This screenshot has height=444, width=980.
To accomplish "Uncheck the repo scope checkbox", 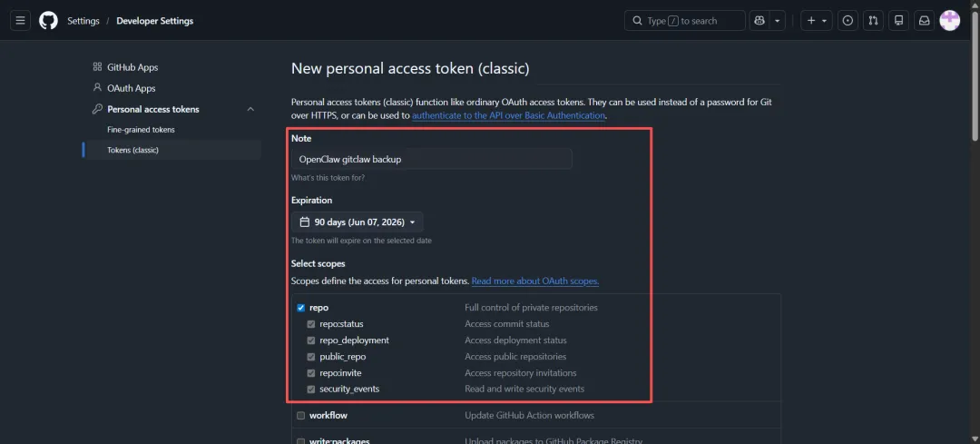I will click(300, 308).
